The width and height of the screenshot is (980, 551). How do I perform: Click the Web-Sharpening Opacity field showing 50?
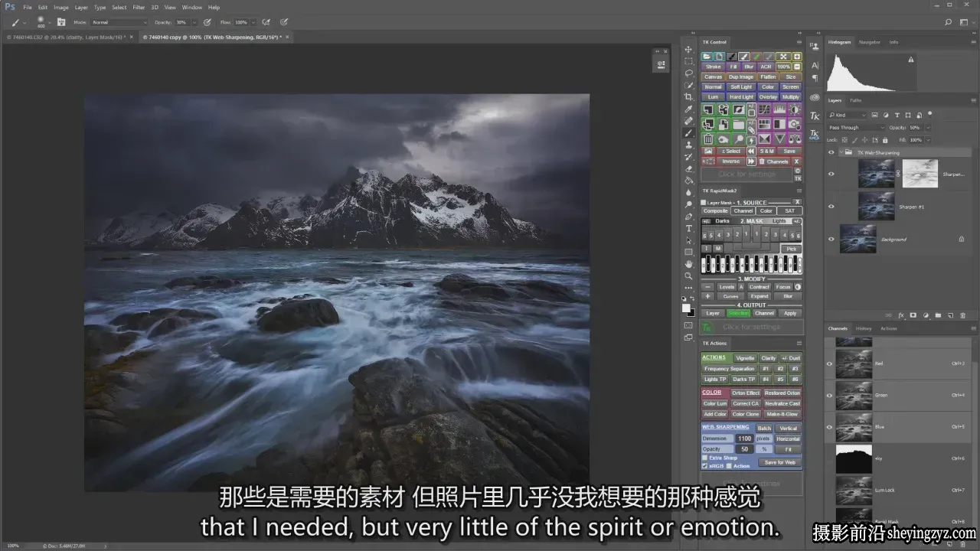click(x=744, y=449)
